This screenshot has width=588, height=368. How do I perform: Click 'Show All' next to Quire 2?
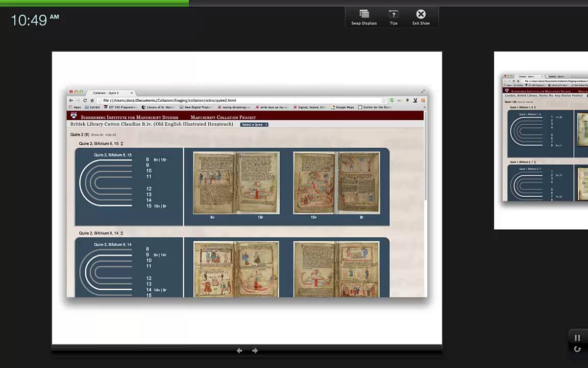tap(97, 135)
